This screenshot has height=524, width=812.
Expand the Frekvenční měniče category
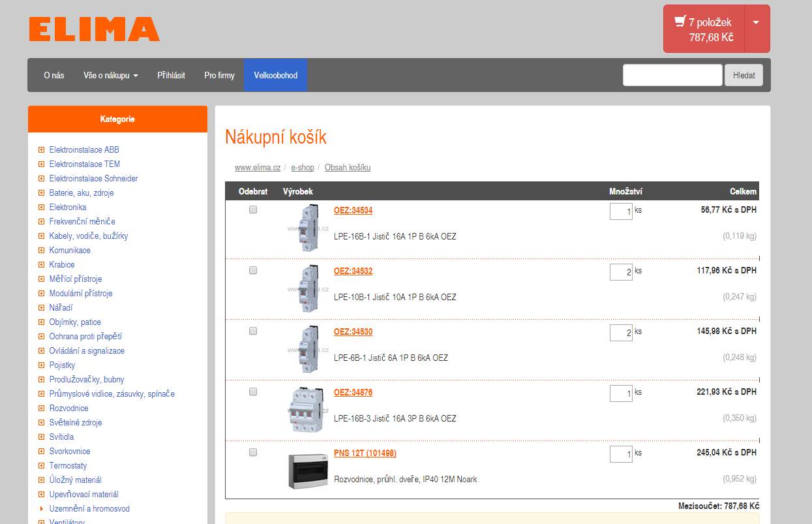[42, 221]
